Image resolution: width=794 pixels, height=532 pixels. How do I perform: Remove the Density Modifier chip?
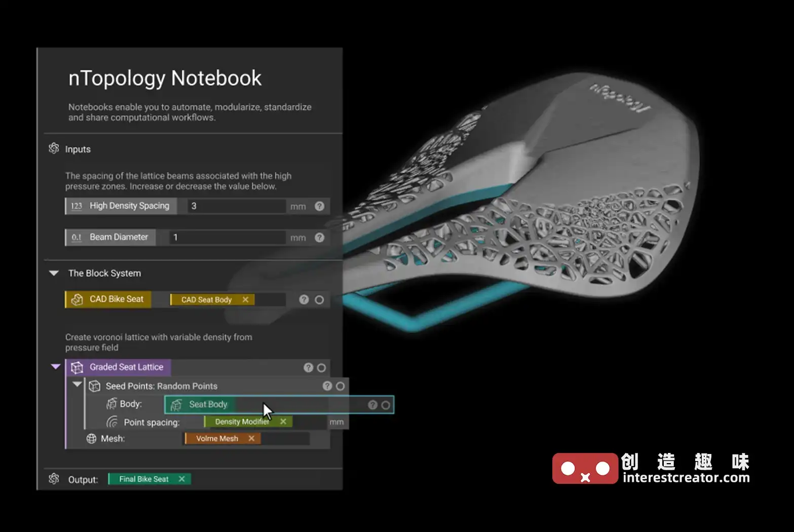tap(283, 422)
